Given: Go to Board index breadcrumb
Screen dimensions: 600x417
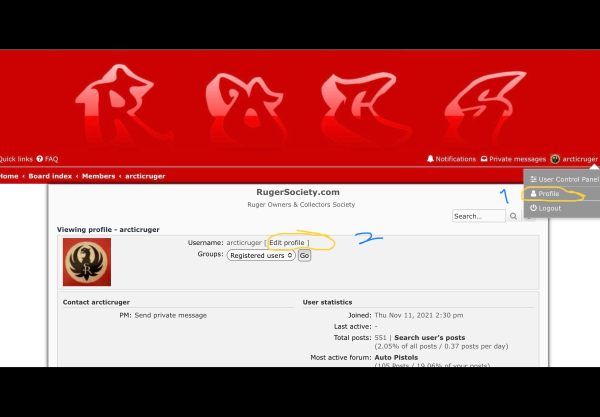Looking at the screenshot, I should tap(50, 176).
